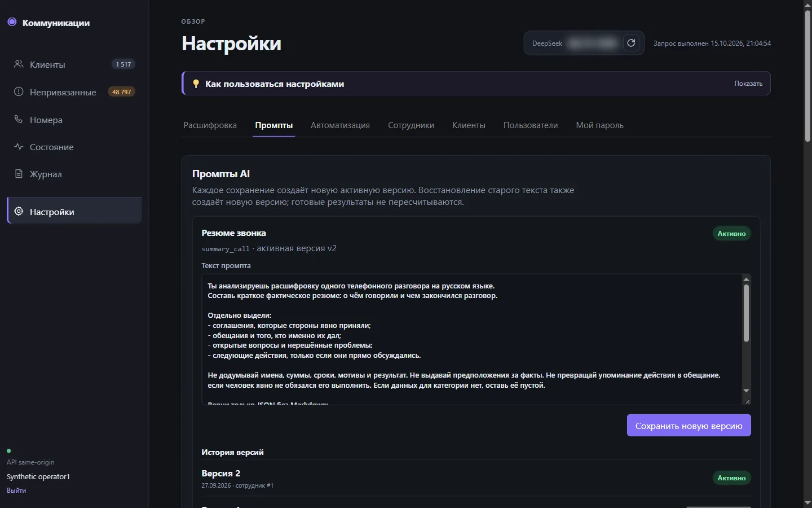Viewport: 812px width, 508px height.
Task: Save the new prompt version
Action: (x=689, y=426)
